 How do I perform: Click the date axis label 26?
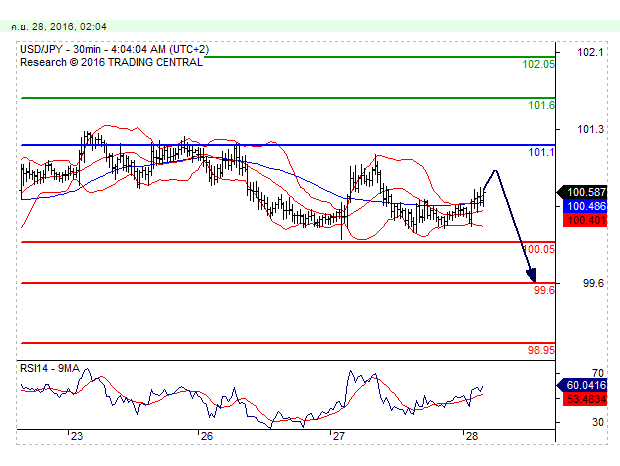click(x=207, y=436)
